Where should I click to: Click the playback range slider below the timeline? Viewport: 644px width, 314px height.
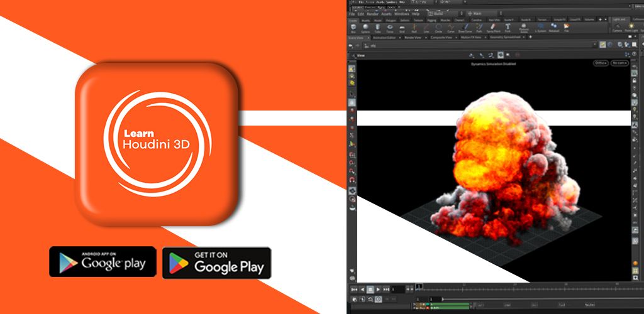point(542,300)
